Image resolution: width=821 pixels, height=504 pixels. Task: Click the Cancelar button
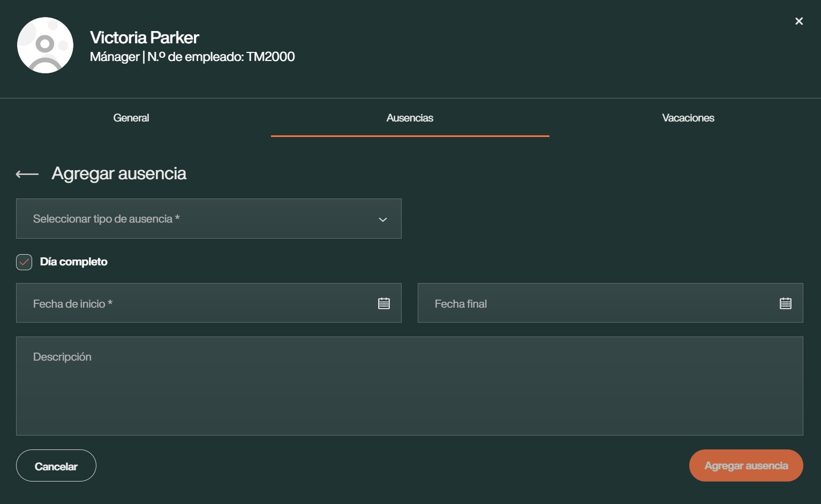coord(56,465)
